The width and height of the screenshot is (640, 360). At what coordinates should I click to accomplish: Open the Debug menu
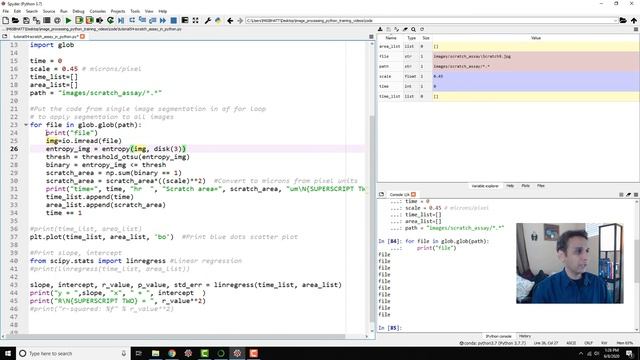(x=78, y=11)
